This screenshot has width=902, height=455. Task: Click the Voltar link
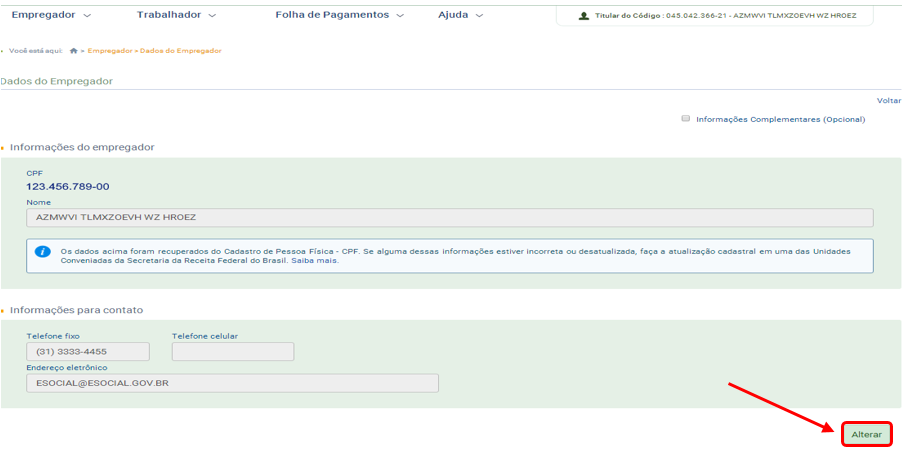(x=889, y=101)
